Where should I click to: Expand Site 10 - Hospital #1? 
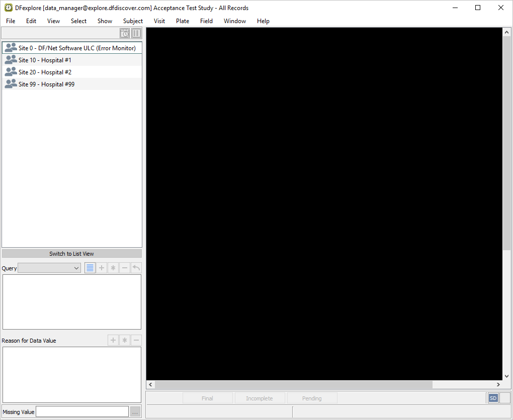click(45, 60)
